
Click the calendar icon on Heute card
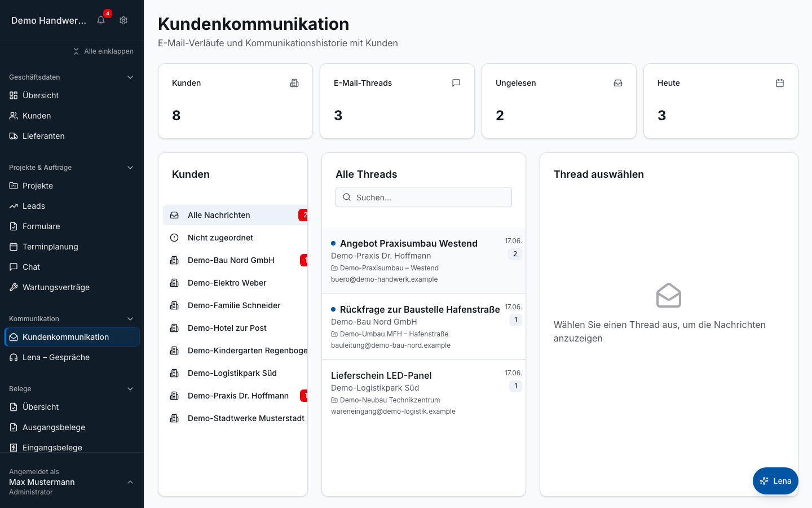click(x=780, y=83)
